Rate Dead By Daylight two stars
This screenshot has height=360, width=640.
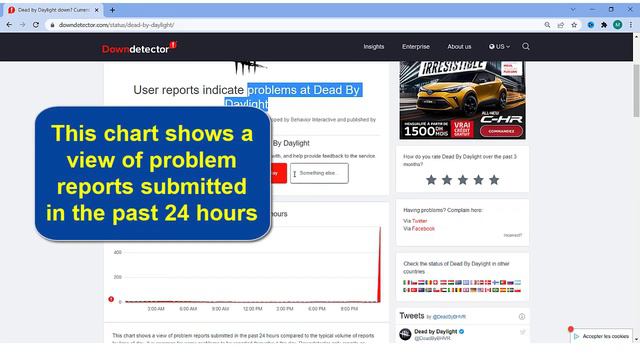(447, 180)
